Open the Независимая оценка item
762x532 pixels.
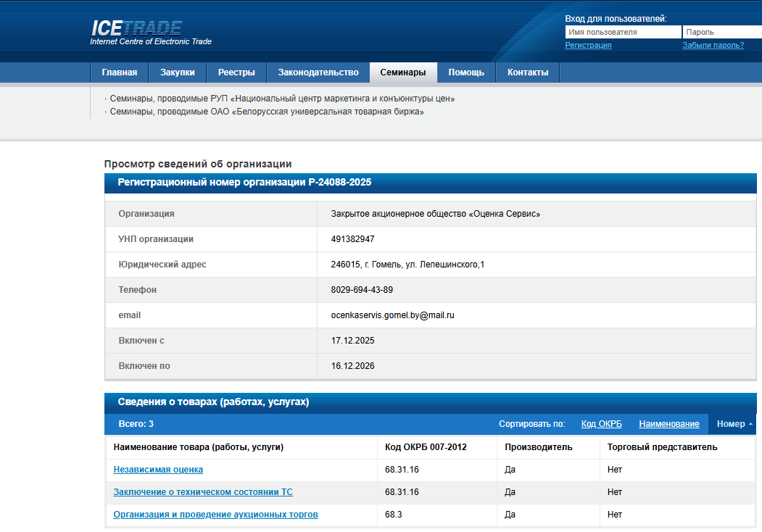(158, 470)
